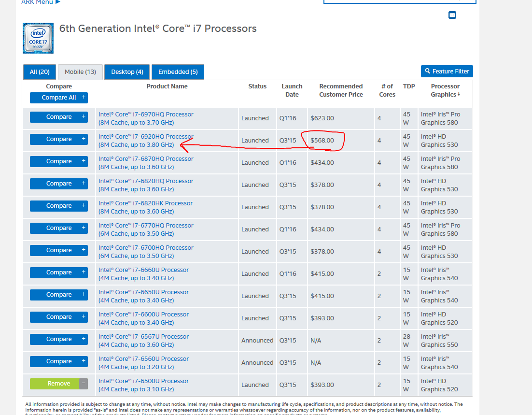Open the Intel Core i7-6500U Processor link
The height and width of the screenshot is (415, 532).
[x=143, y=385]
